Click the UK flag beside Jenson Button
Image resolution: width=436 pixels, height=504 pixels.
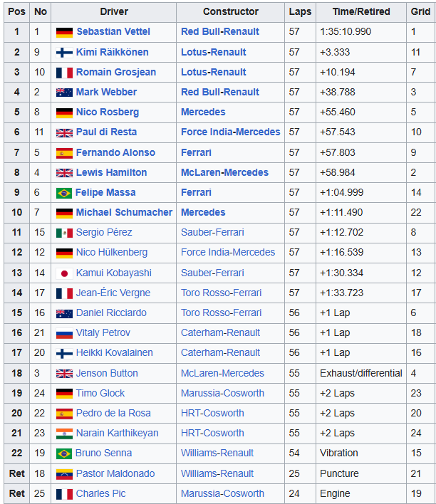click(64, 373)
